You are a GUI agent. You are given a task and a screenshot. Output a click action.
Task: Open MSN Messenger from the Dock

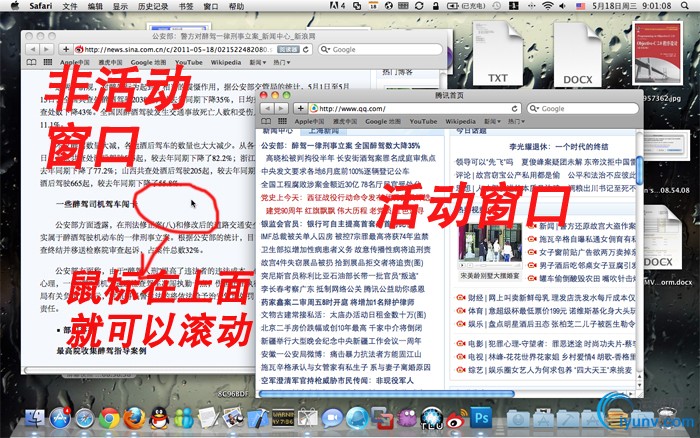[x=183, y=419]
